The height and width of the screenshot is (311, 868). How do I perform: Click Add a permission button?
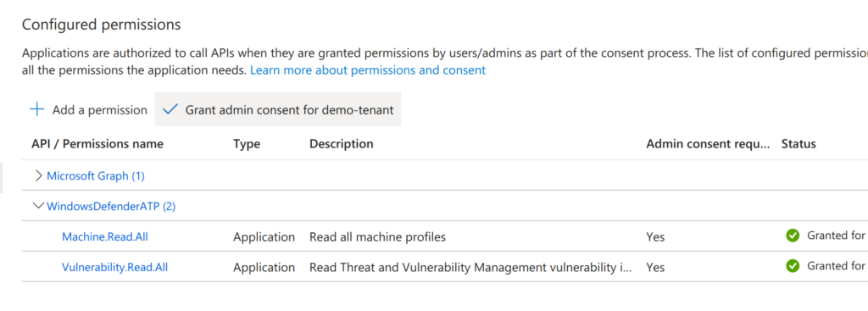pyautogui.click(x=88, y=109)
